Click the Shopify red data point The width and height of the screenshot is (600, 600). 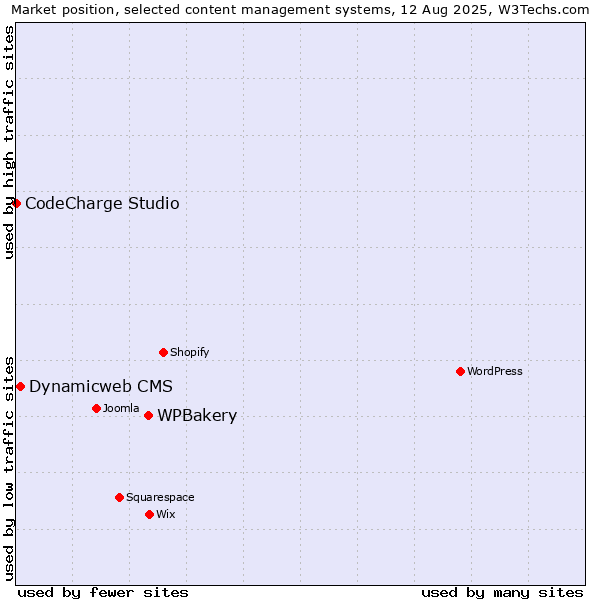163,352
